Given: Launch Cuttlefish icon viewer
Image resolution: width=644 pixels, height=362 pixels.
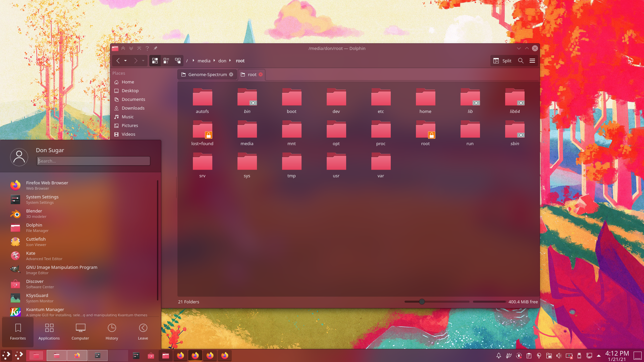Looking at the screenshot, I should (80, 241).
